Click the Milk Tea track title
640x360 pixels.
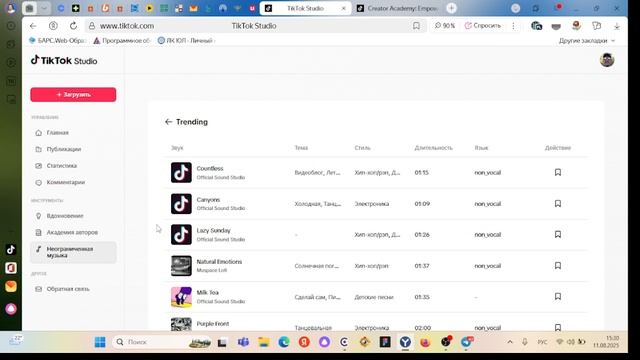[207, 292]
